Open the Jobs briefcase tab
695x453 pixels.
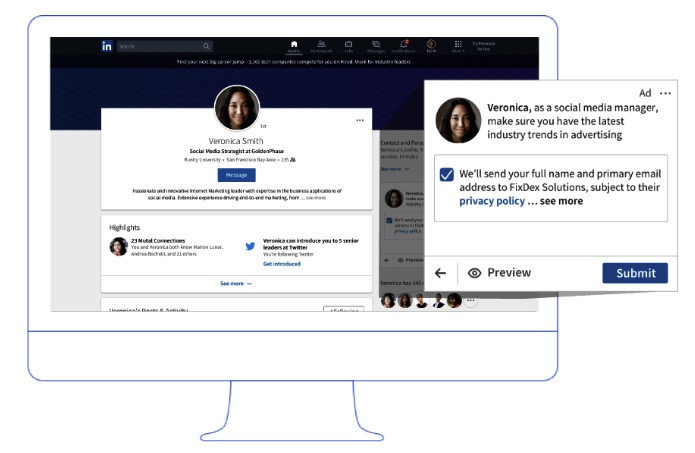click(x=348, y=47)
